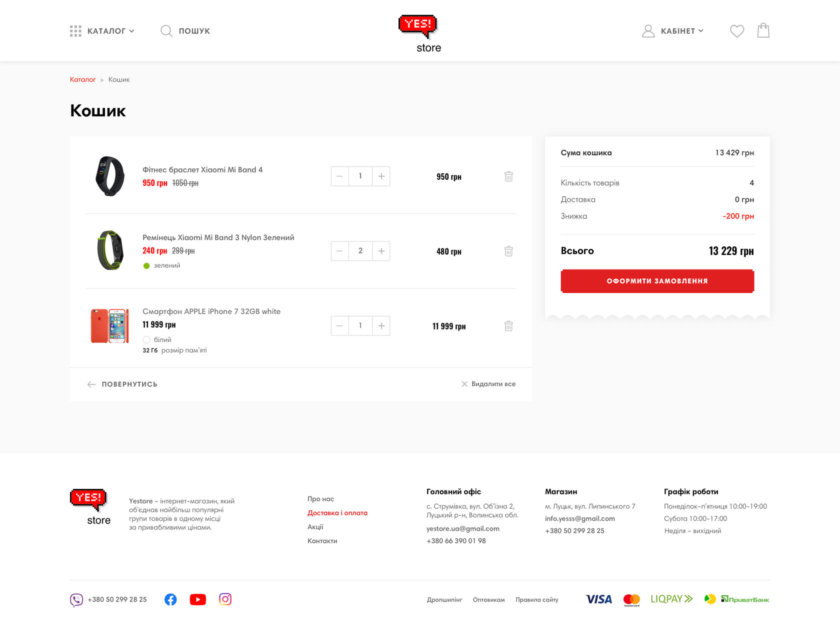Call store number under Магазин
Image resolution: width=840 pixels, height=621 pixels.
pyautogui.click(x=574, y=531)
